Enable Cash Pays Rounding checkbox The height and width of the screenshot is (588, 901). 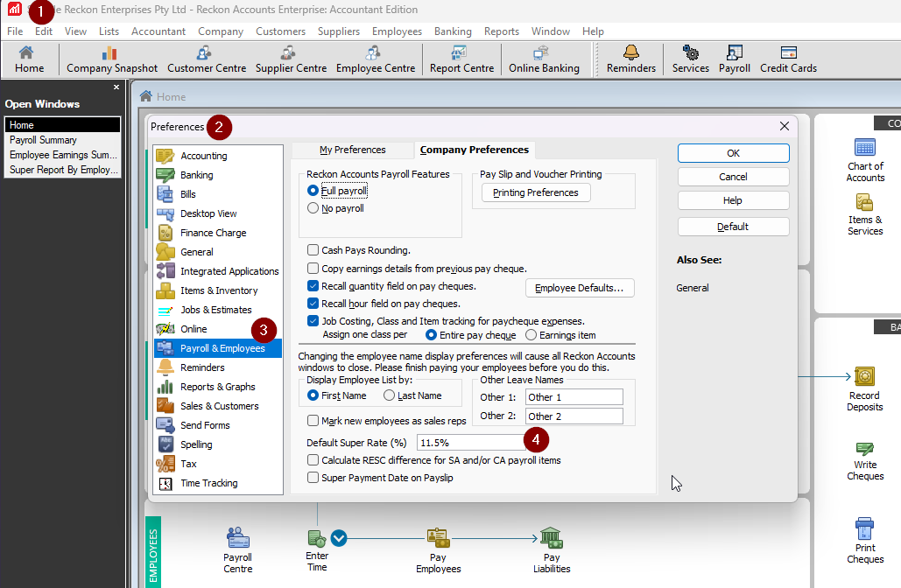pyautogui.click(x=313, y=249)
